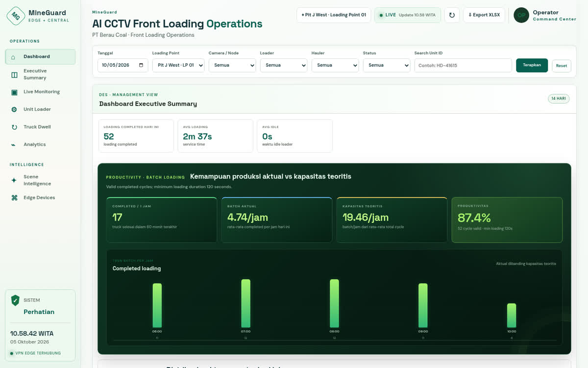The height and width of the screenshot is (368, 588).
Task: Click the Reset filters button
Action: click(562, 66)
